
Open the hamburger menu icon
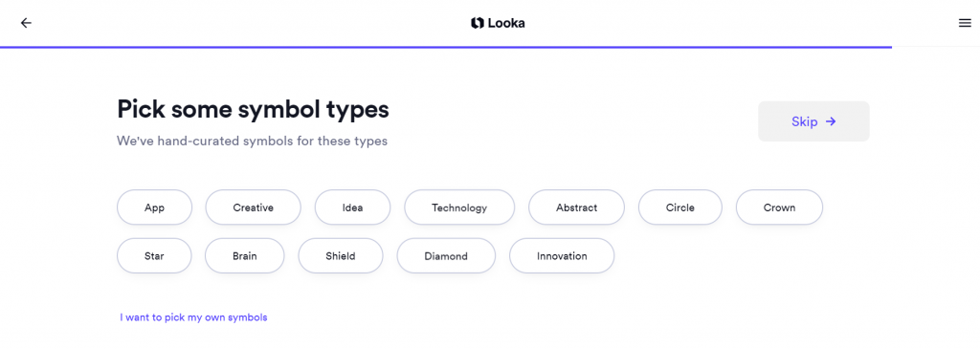[965, 23]
